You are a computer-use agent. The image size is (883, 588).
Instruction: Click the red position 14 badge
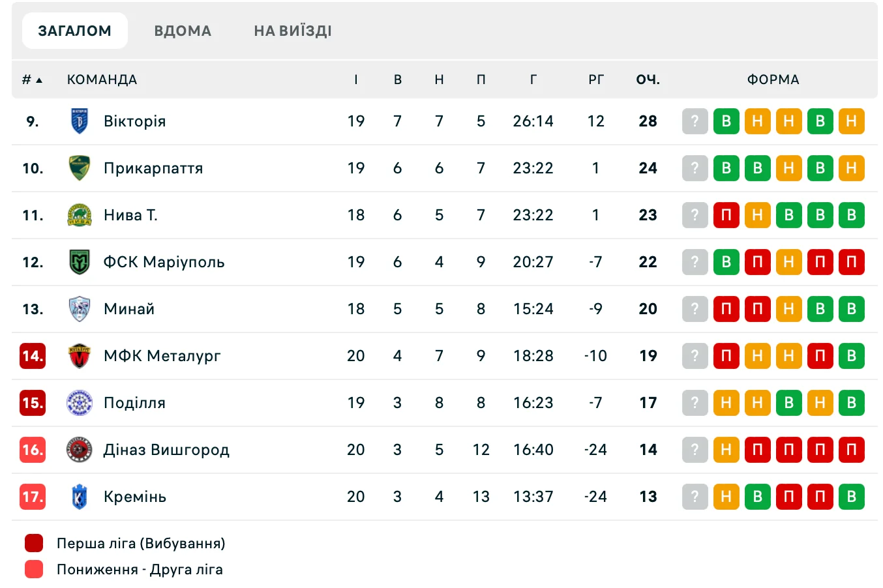point(33,356)
